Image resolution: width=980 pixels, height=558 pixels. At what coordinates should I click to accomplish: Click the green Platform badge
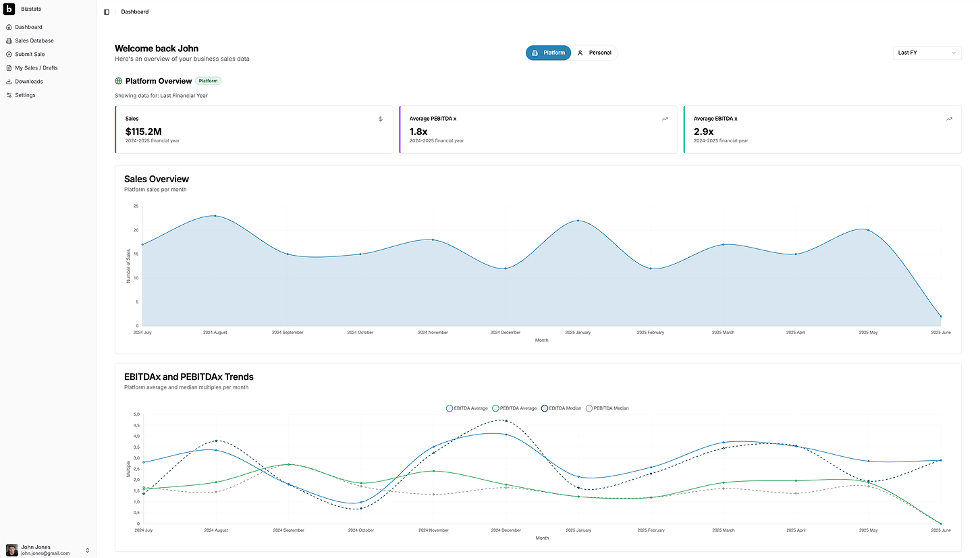208,81
